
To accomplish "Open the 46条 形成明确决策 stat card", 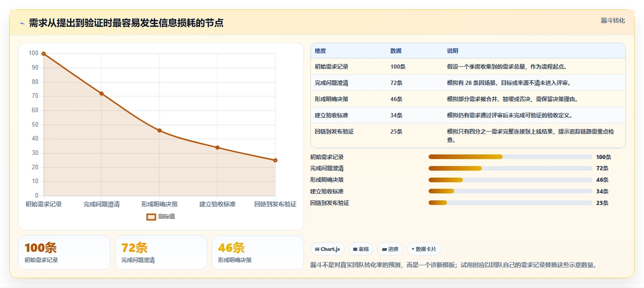I will [258, 252].
